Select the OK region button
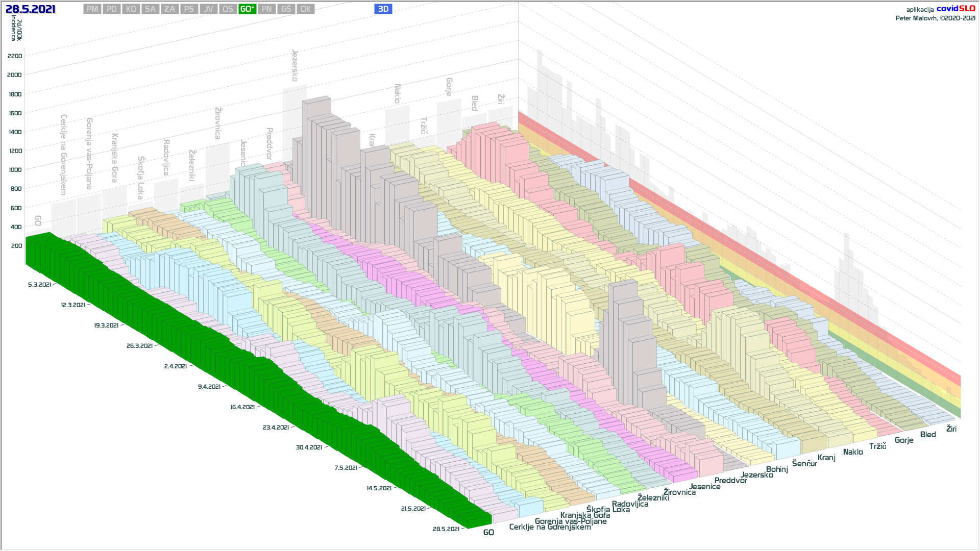Screen dimensions: 980x551 click(305, 9)
